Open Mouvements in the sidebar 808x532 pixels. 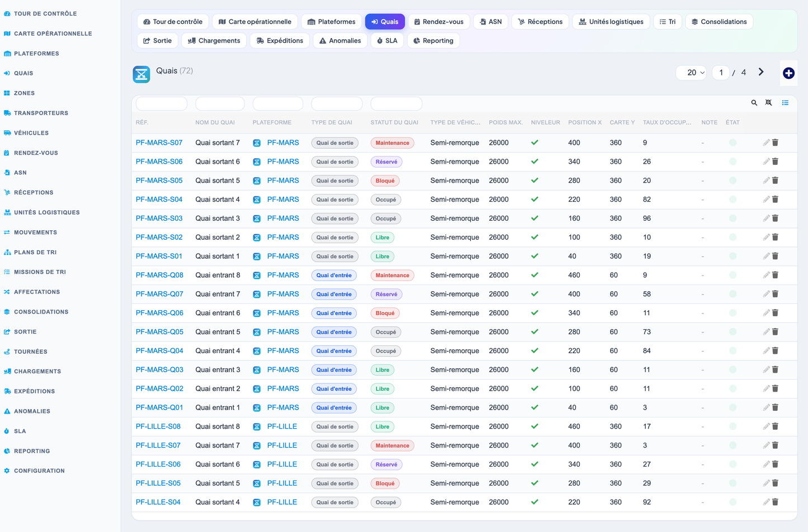pyautogui.click(x=35, y=232)
